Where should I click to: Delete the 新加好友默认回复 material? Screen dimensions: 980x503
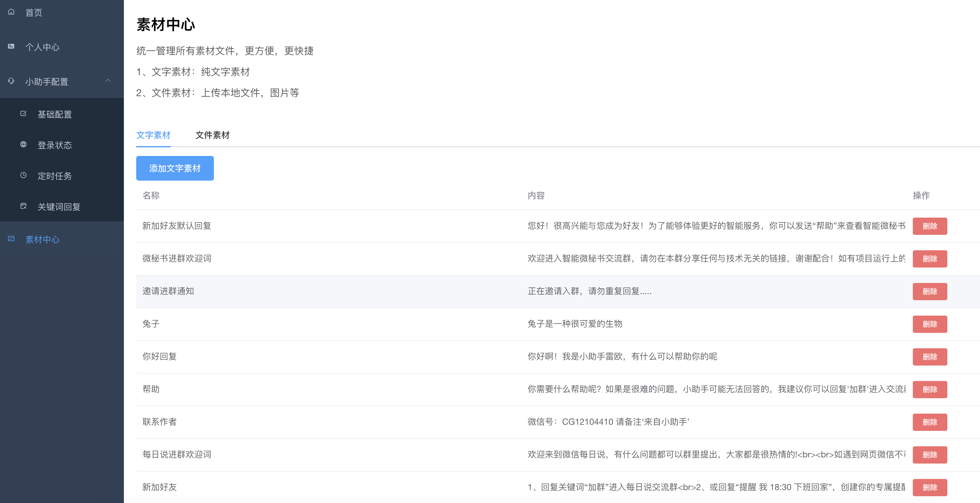point(929,226)
